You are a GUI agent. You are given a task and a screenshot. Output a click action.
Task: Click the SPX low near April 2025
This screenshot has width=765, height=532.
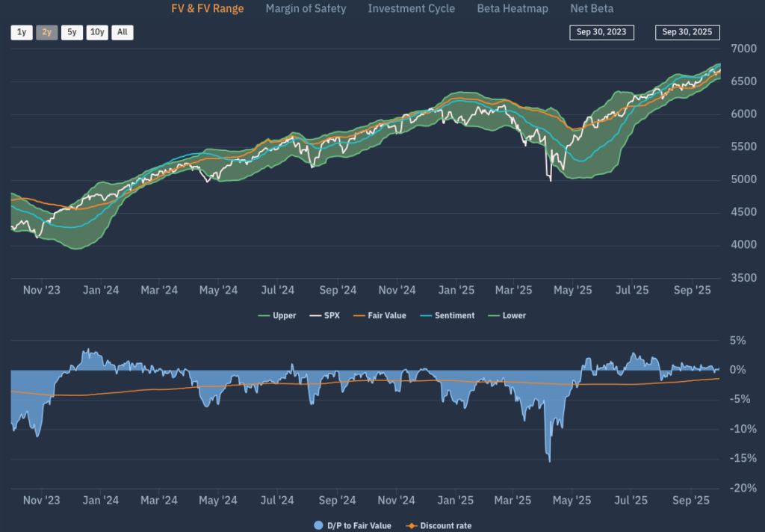pos(551,180)
